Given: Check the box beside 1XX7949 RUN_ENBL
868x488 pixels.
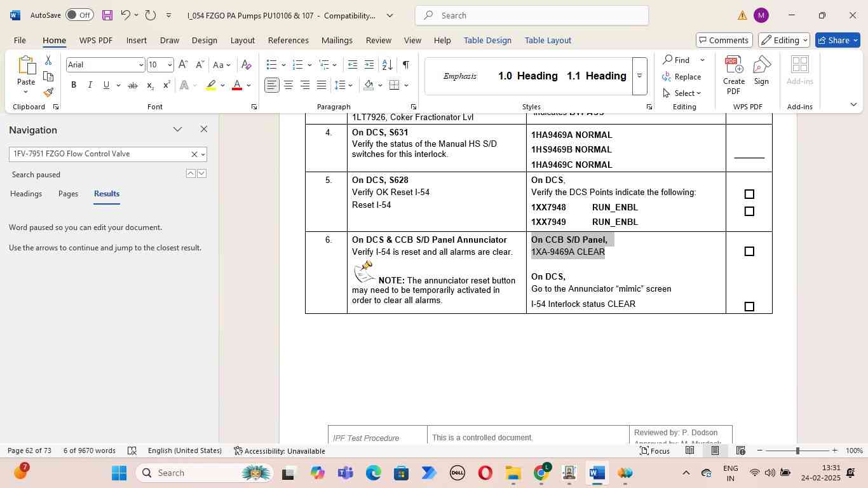Looking at the screenshot, I should click(x=749, y=212).
